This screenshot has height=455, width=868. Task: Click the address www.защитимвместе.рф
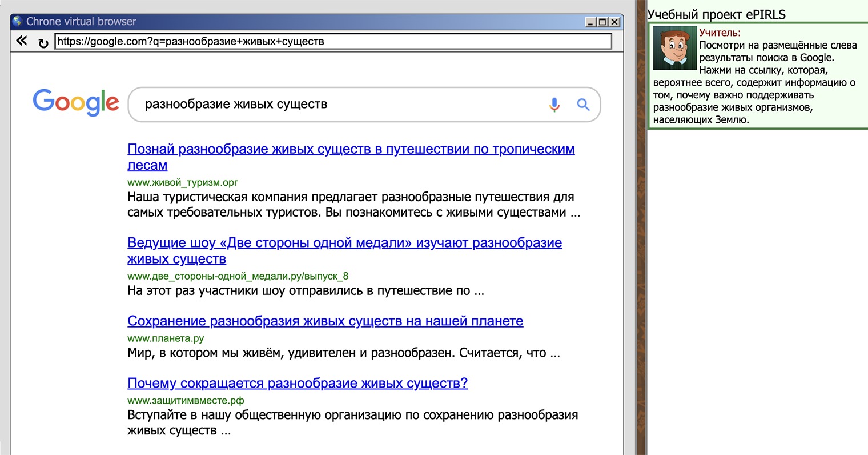pyautogui.click(x=184, y=400)
